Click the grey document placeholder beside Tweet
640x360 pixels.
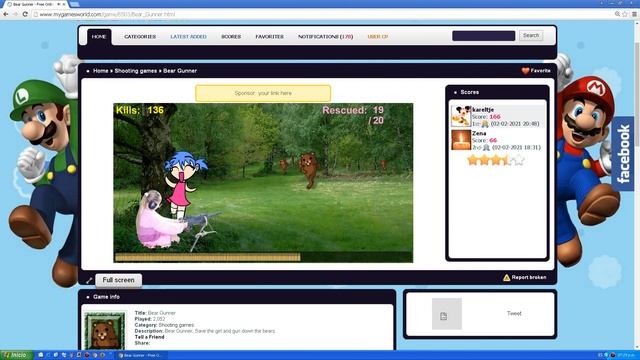point(447,313)
